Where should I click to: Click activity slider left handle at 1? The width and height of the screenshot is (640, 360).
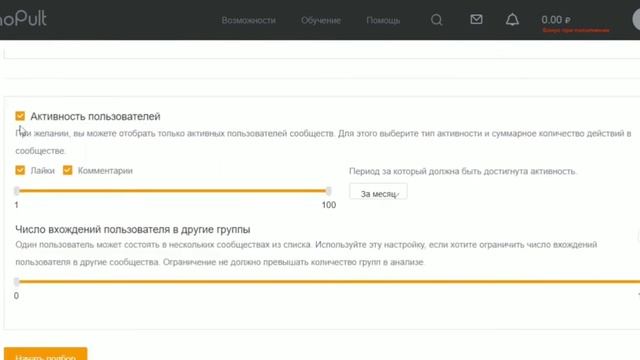pyautogui.click(x=17, y=191)
